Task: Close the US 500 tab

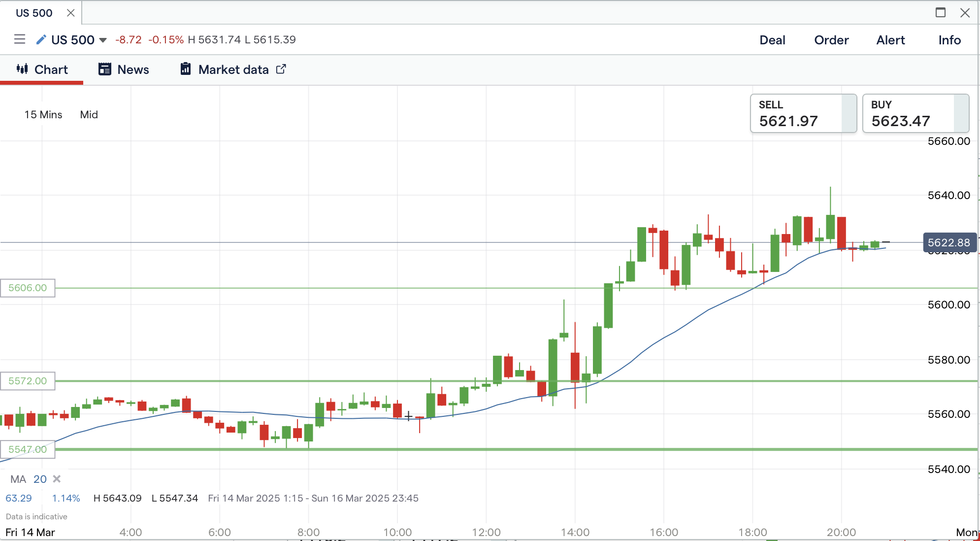Action: click(x=71, y=13)
